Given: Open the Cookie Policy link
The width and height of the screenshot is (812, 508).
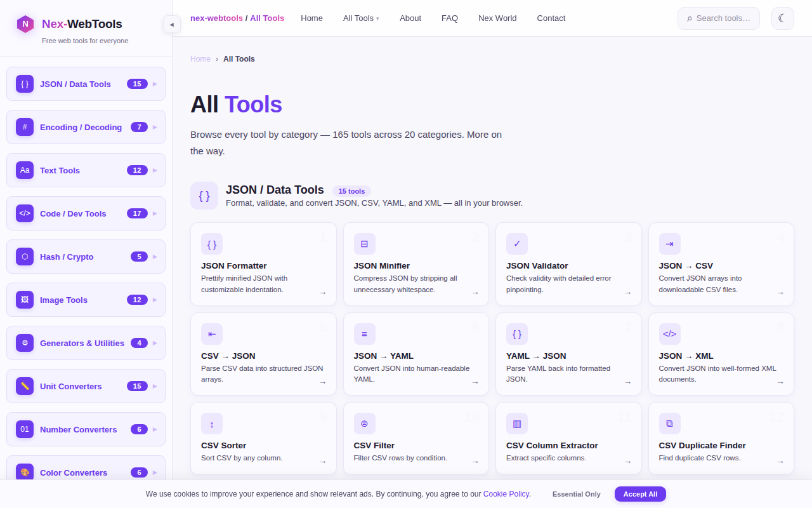Looking at the screenshot, I should [x=506, y=493].
